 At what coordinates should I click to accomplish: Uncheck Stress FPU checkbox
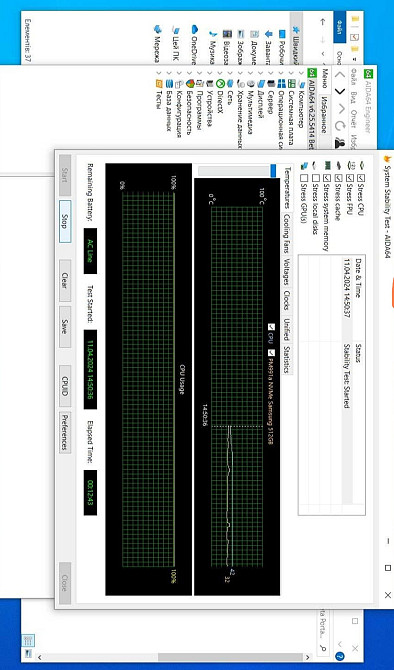[x=350, y=177]
